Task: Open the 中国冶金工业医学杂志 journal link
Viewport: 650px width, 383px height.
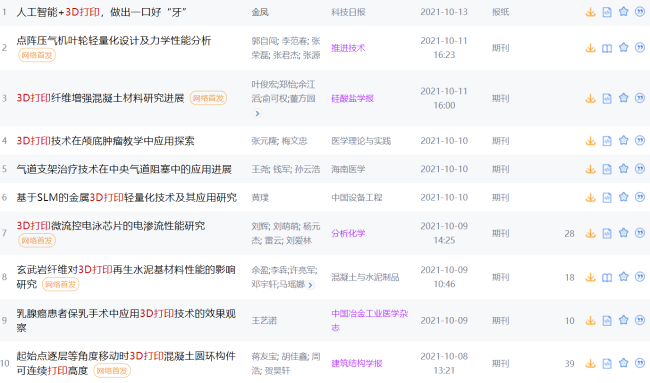Action: [x=369, y=320]
